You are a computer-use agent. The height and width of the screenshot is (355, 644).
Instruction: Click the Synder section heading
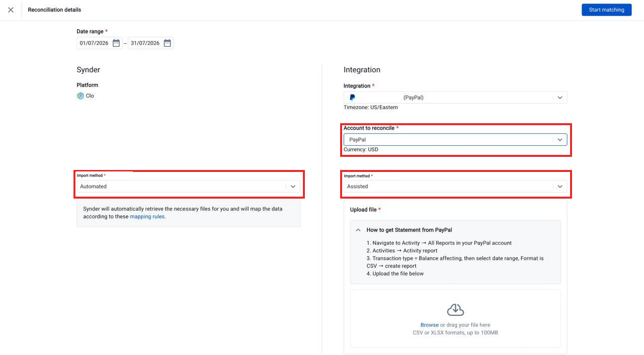(88, 70)
